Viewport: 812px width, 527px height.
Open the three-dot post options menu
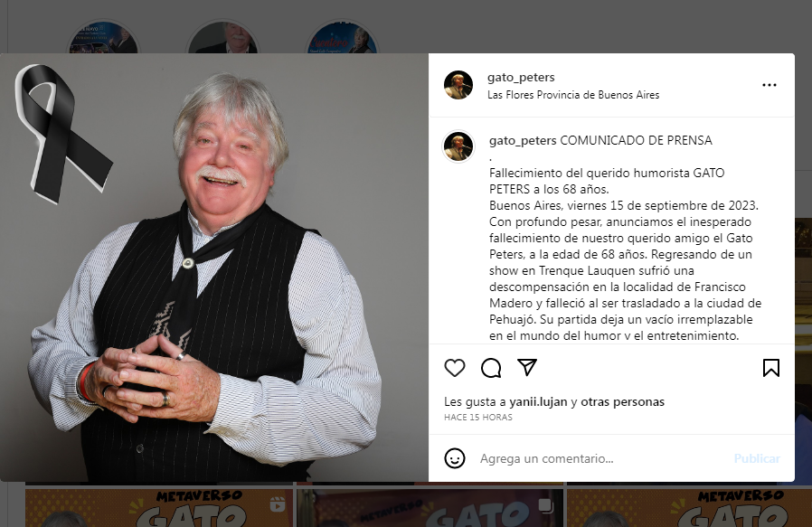point(769,85)
